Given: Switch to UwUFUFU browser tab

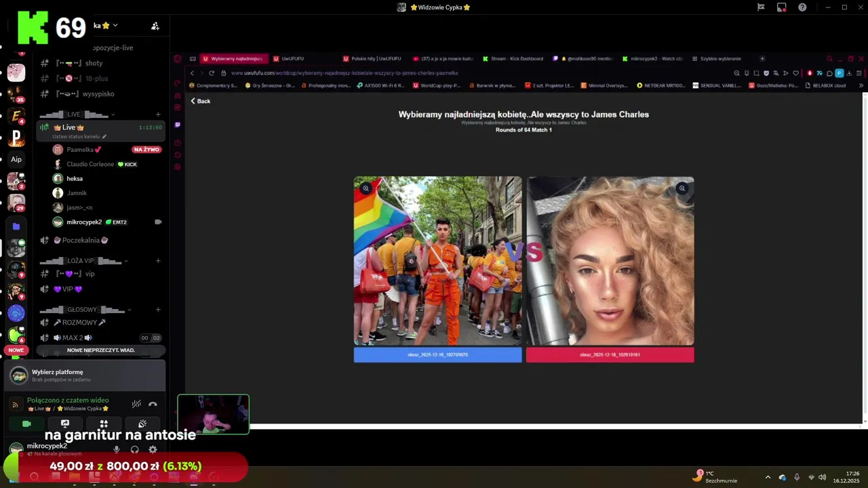Looking at the screenshot, I should pos(292,59).
